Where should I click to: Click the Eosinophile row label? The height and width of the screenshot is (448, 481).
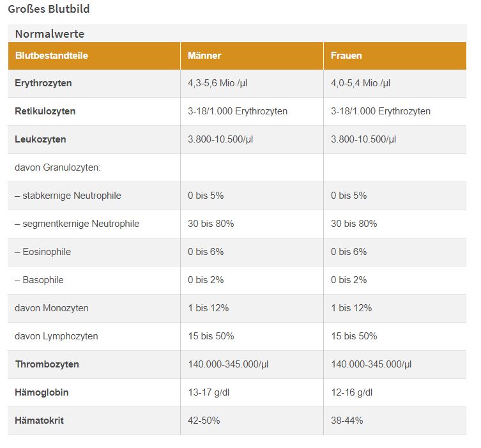click(x=43, y=252)
